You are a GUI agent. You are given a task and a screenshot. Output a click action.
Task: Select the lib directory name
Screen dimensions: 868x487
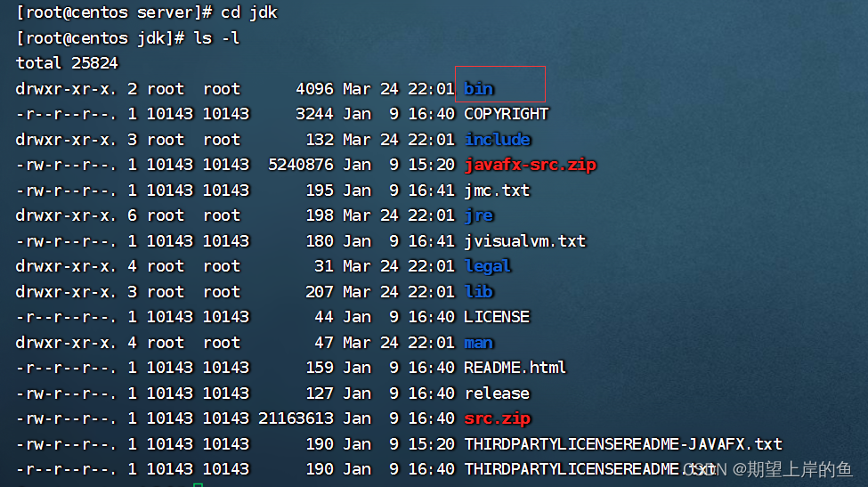point(478,292)
